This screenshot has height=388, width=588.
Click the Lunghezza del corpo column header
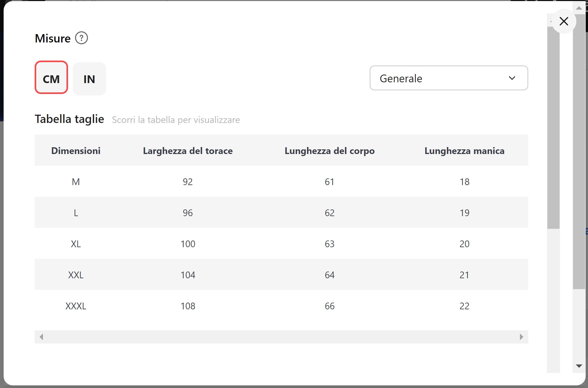330,151
